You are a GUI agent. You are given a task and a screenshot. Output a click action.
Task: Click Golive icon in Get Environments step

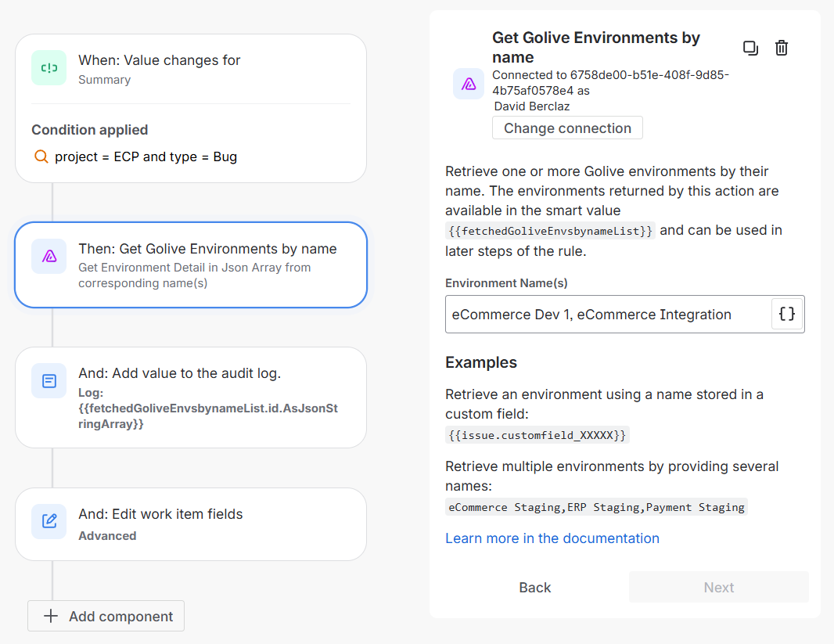[x=49, y=256]
